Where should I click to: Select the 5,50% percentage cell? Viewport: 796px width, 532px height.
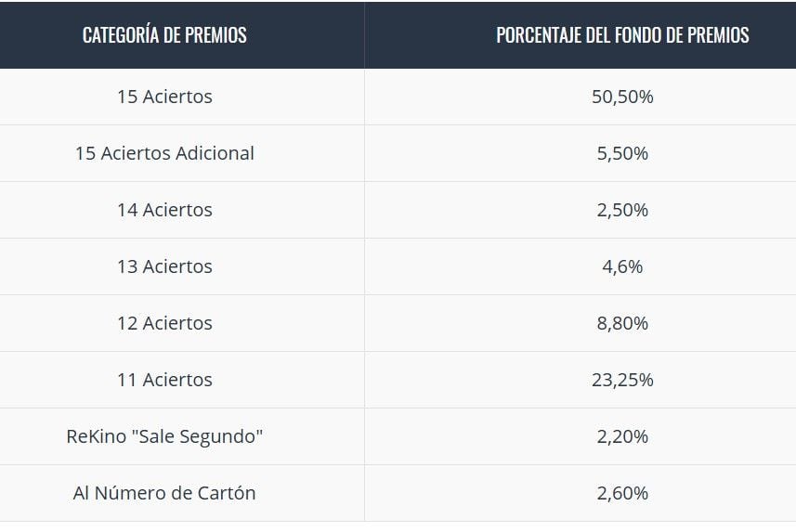622,153
